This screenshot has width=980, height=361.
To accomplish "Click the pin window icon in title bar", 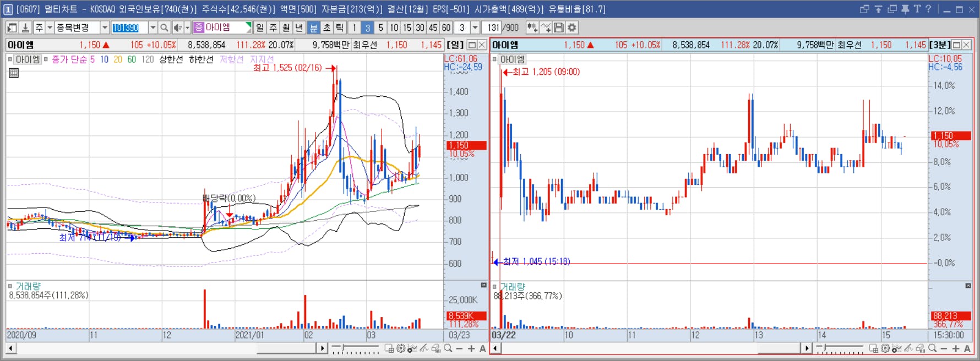I will point(905,9).
